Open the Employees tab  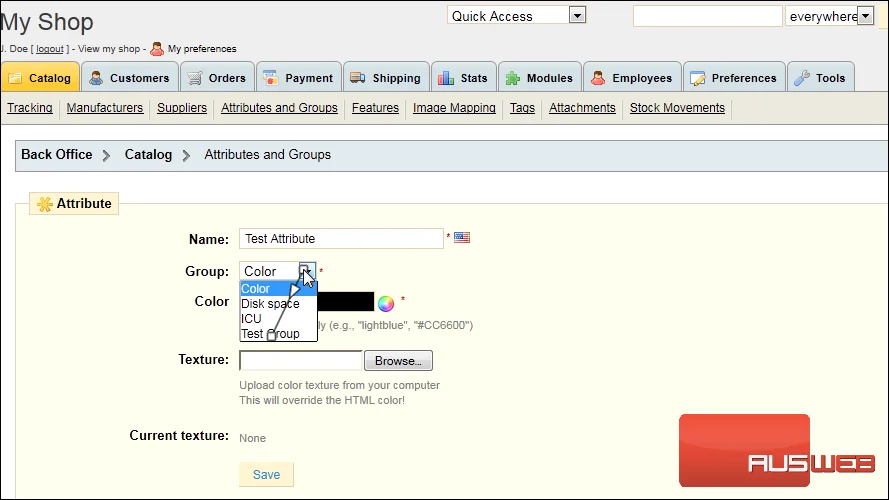click(632, 77)
